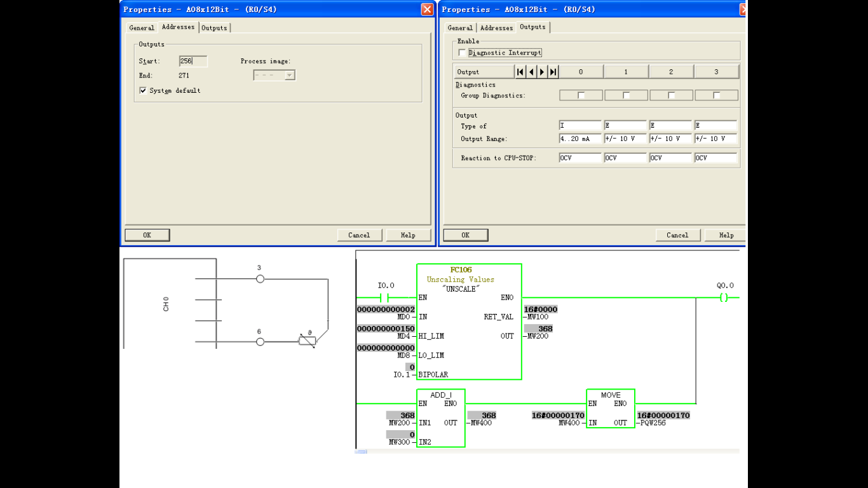This screenshot has height=488, width=868.
Task: Open Type of output field for channel 3
Action: point(715,126)
